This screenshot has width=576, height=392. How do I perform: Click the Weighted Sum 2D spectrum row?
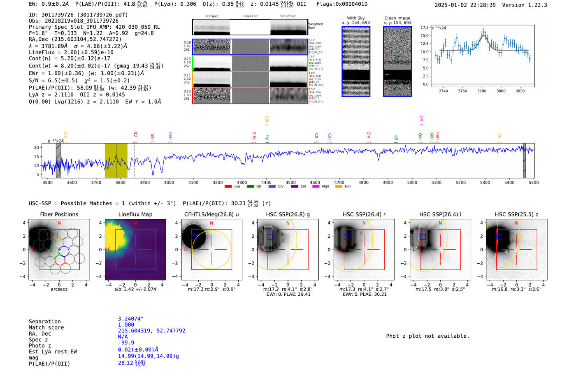(x=250, y=27)
